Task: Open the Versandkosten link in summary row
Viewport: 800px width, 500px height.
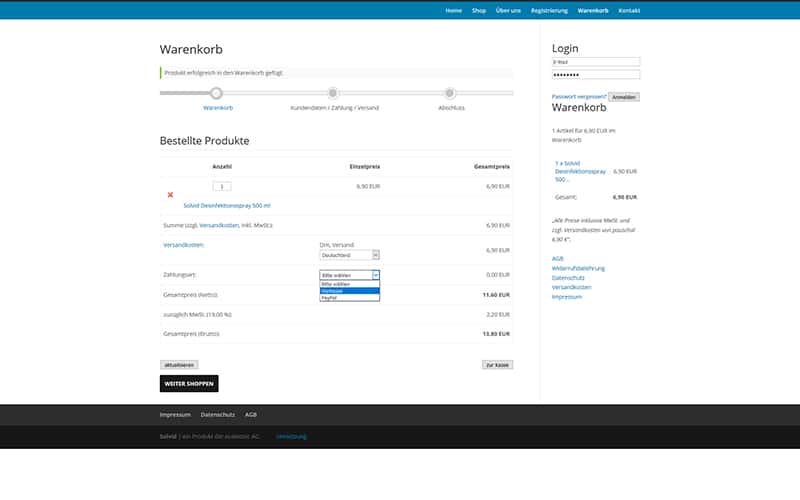Action: [x=219, y=225]
